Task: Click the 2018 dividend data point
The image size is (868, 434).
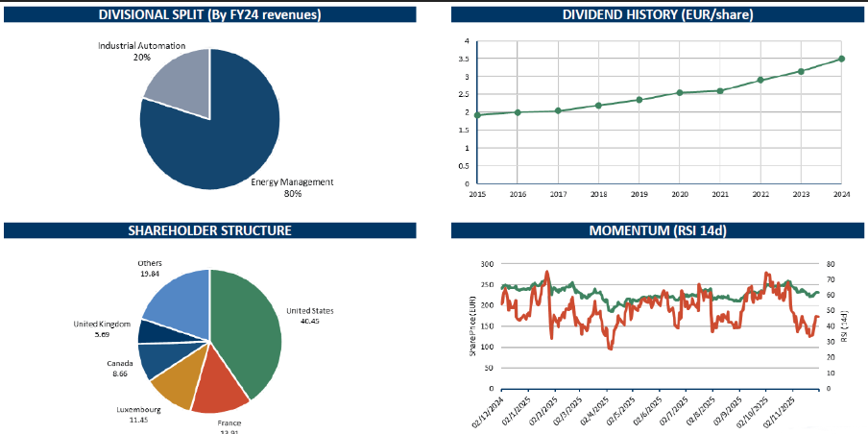Action: [598, 105]
